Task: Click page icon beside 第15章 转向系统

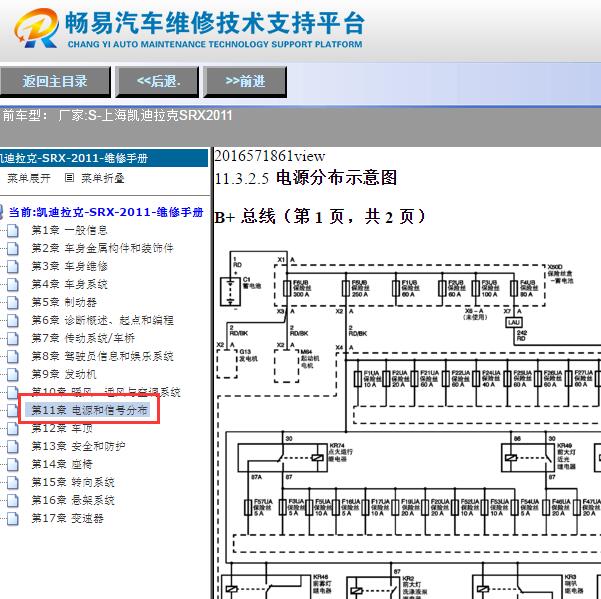Action: coord(13,483)
